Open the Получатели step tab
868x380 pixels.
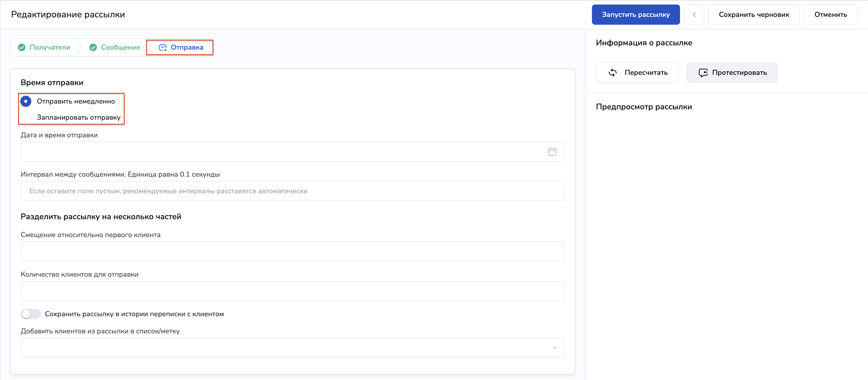49,47
